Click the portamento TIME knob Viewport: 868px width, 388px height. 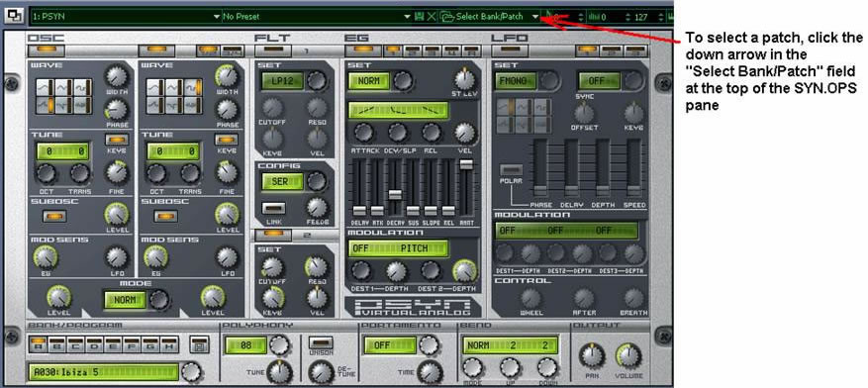[x=431, y=372]
